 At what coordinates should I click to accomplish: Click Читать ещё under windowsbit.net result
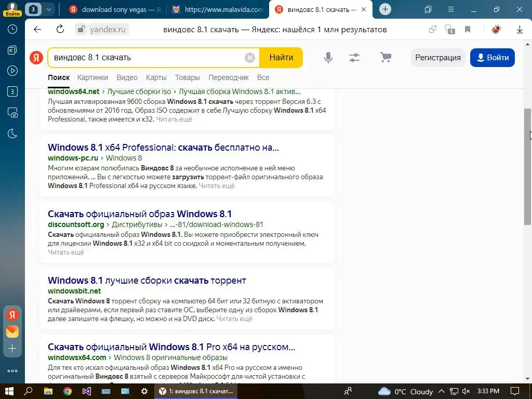coord(234,318)
